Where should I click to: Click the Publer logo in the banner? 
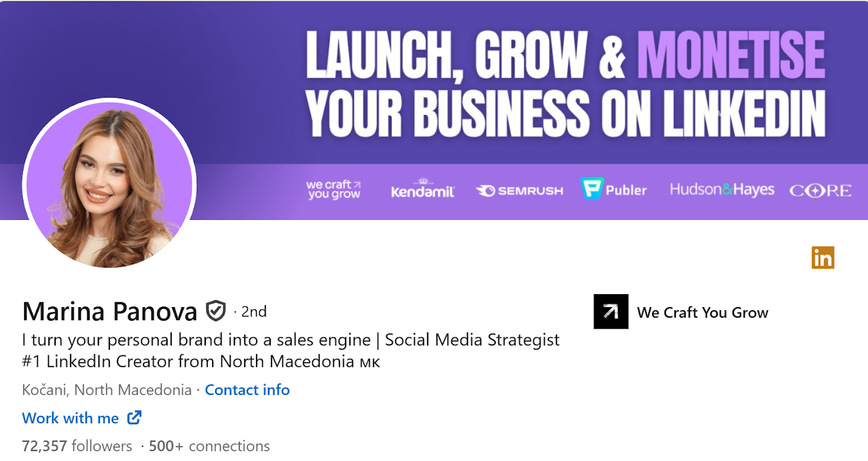pos(613,189)
